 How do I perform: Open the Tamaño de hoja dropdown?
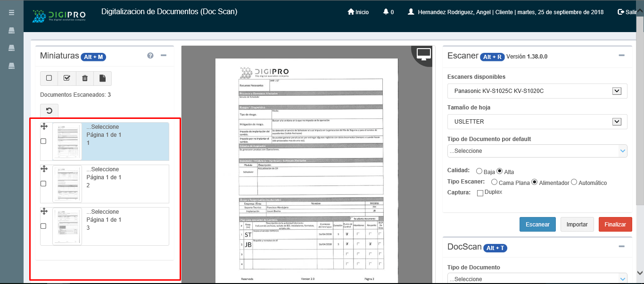[x=537, y=122]
